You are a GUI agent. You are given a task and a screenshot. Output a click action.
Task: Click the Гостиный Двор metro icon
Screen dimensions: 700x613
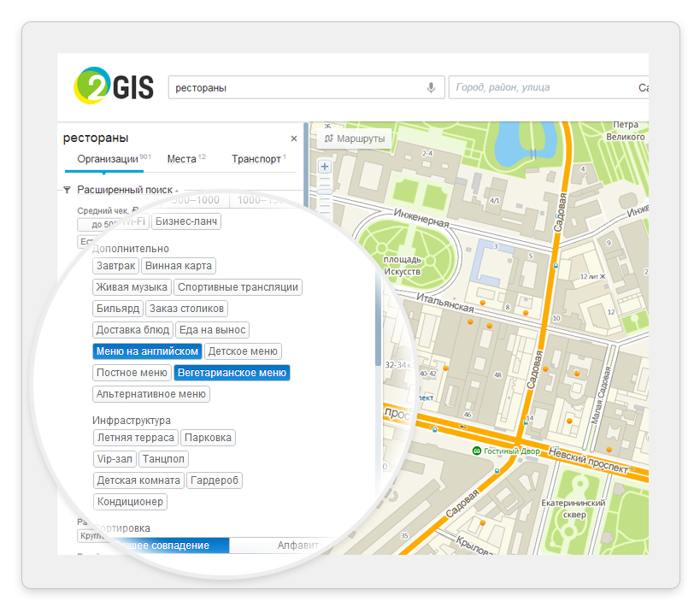coord(477,451)
